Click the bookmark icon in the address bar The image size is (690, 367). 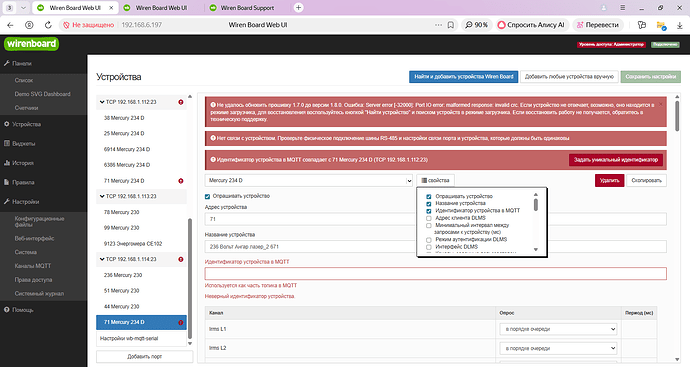point(451,25)
